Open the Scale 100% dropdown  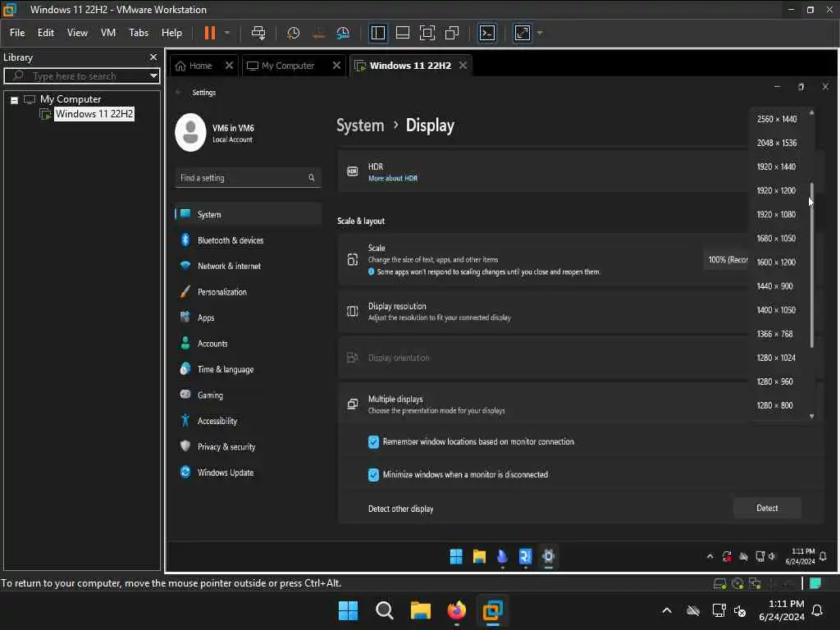pos(728,259)
